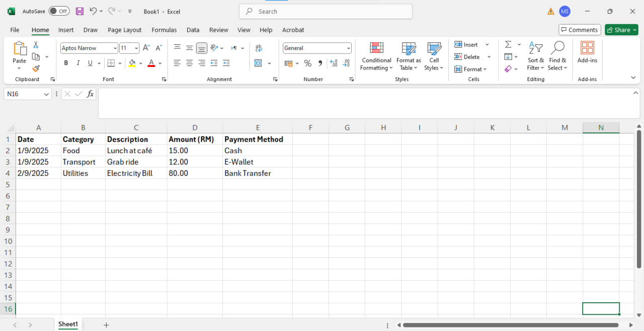
Task: Open the General number format dropdown
Action: (348, 48)
